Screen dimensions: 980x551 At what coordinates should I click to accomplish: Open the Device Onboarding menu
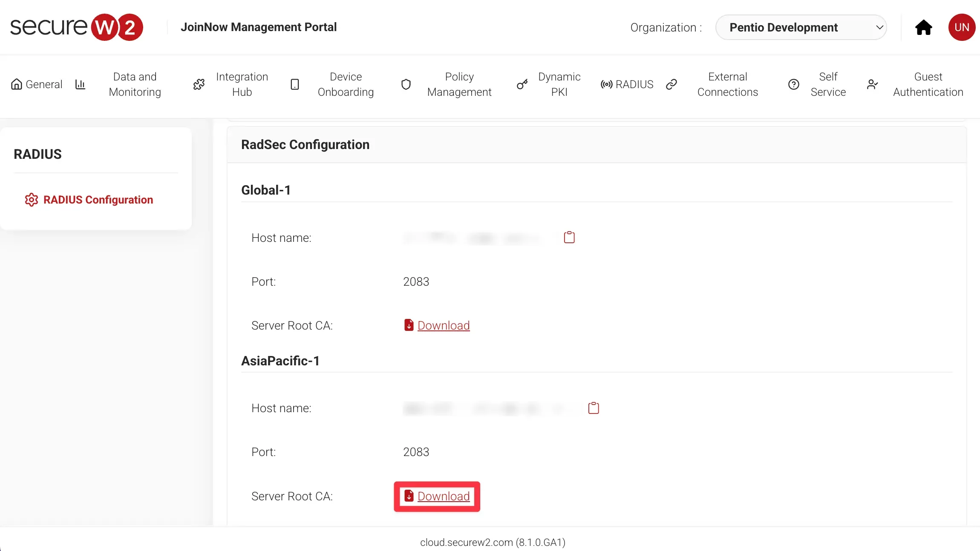[345, 84]
